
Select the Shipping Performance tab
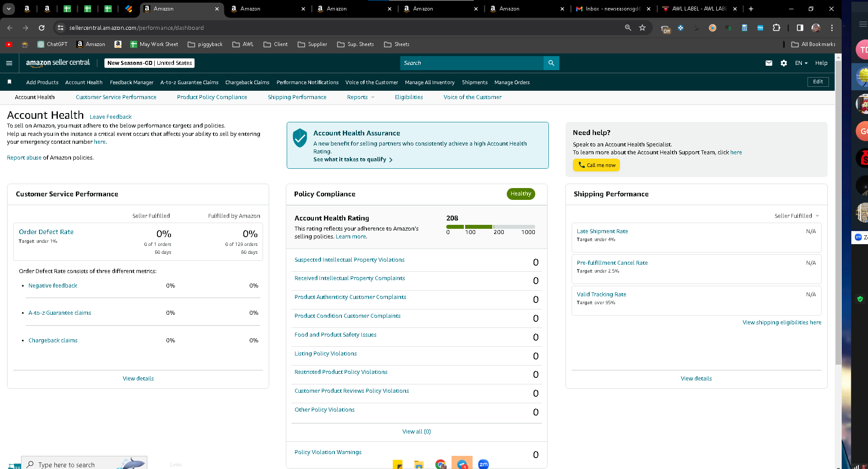[x=297, y=97]
